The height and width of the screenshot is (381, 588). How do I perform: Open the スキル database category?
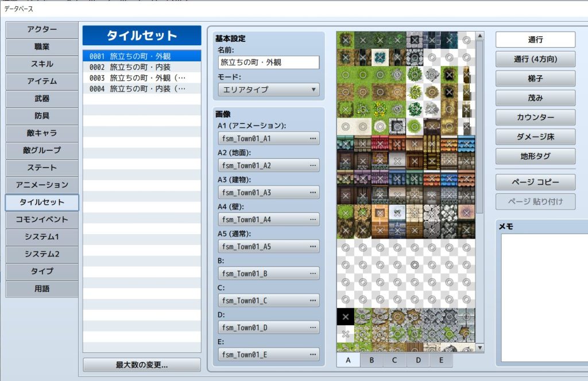42,64
